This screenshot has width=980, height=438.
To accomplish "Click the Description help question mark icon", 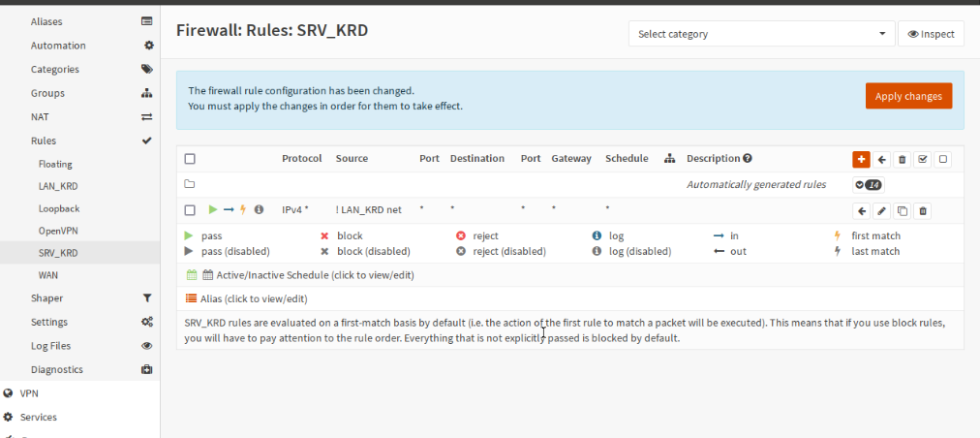I will (x=747, y=159).
